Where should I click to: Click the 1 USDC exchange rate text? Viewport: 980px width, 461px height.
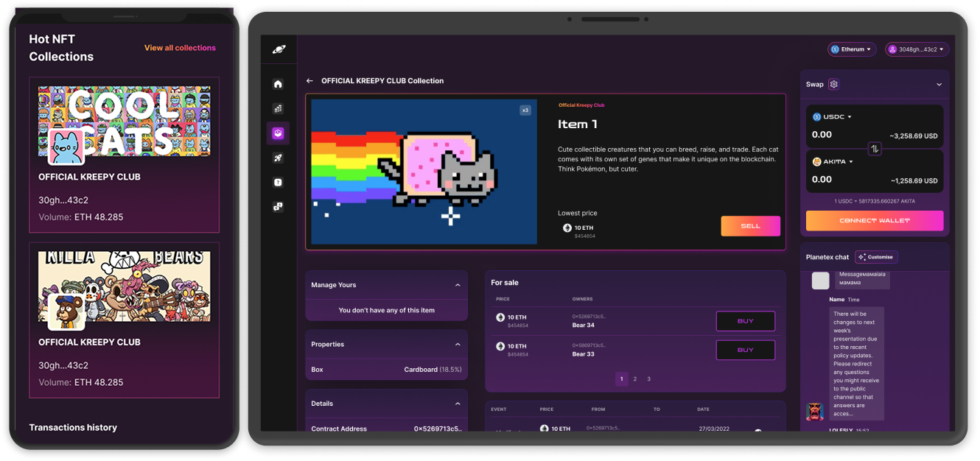pos(875,201)
